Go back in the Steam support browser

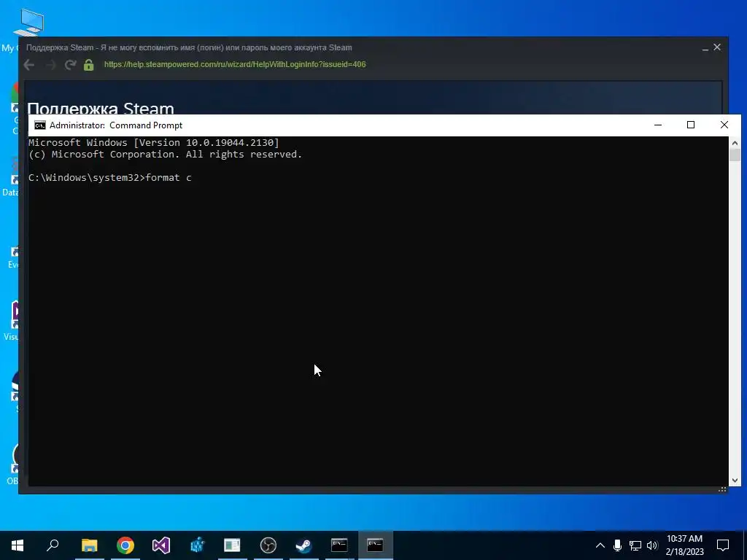[x=29, y=65]
